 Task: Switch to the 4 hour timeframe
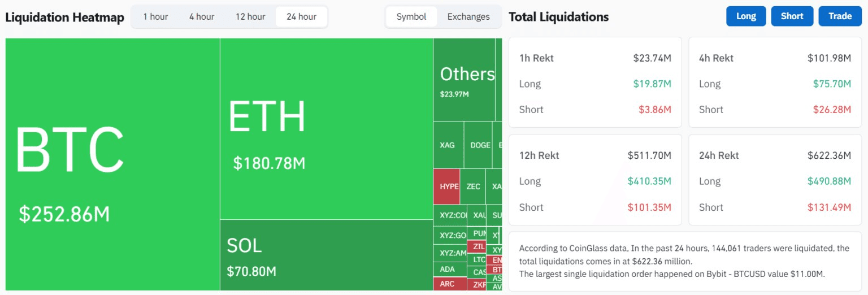point(202,17)
